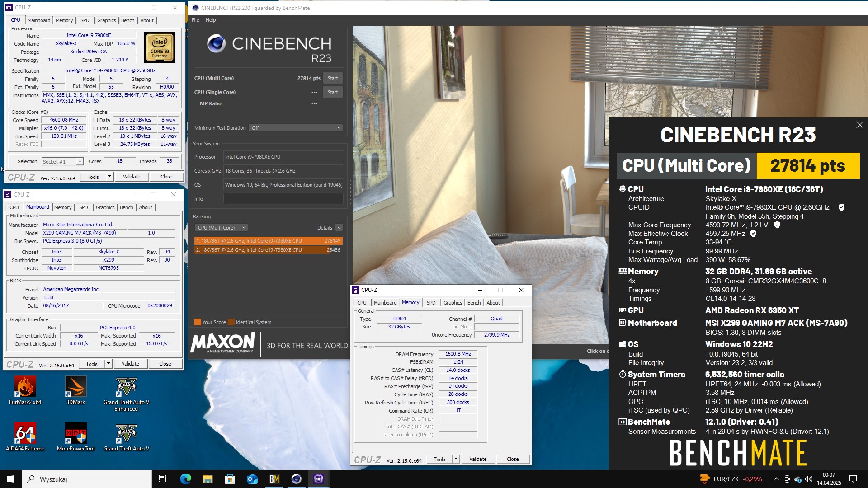Click Close in Memory CPU-Z window
The height and width of the screenshot is (488, 868).
pos(513,459)
